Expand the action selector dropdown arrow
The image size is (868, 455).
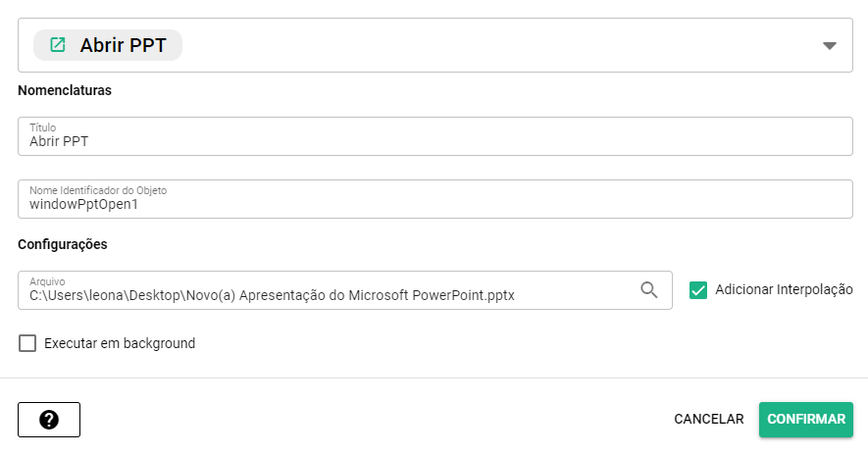(830, 45)
